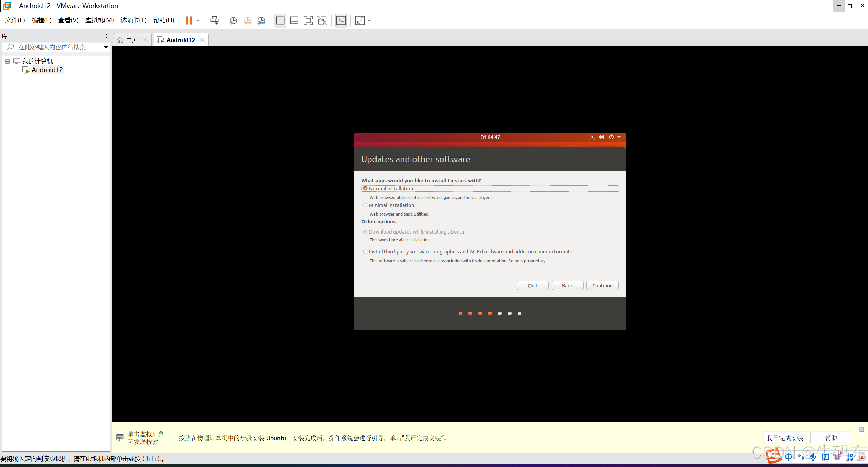
Task: Open the snapshot manager icon
Action: (261, 20)
